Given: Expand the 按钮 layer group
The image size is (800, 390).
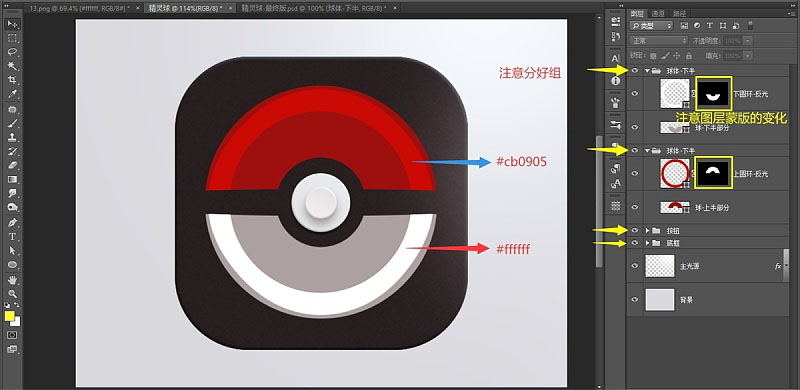Looking at the screenshot, I should (x=647, y=231).
